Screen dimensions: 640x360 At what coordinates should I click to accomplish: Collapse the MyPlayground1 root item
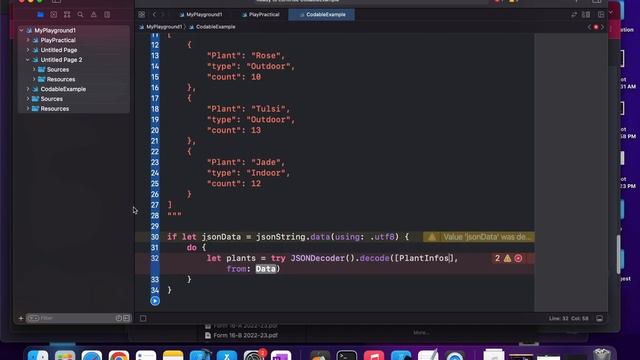pyautogui.click(x=21, y=30)
